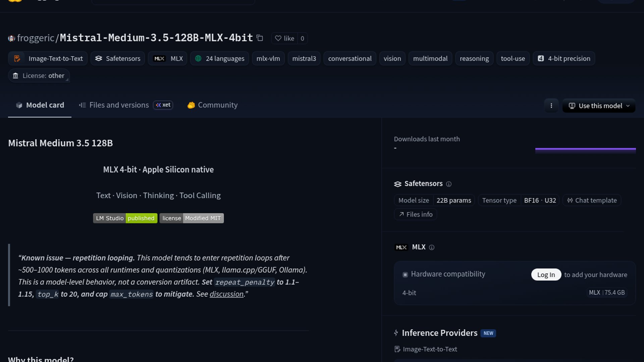
Task: Open the 24 languages tag
Action: 220,58
